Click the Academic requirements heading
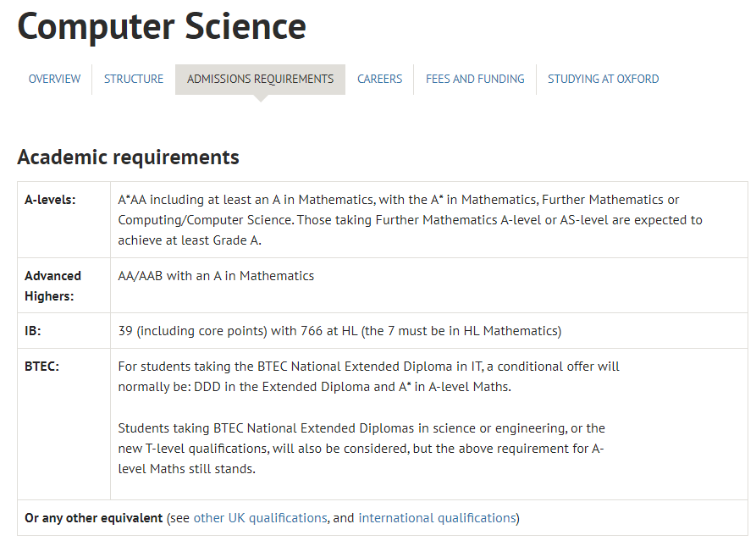 click(x=128, y=157)
